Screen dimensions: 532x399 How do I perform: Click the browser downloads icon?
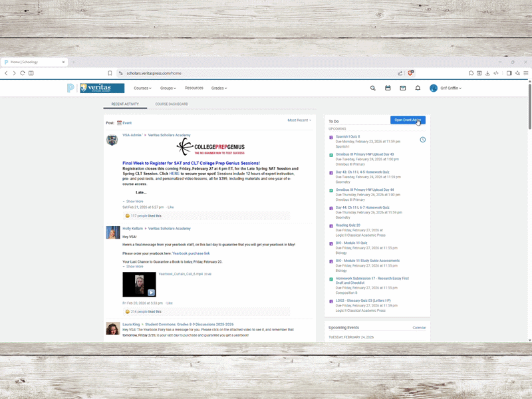coord(487,73)
